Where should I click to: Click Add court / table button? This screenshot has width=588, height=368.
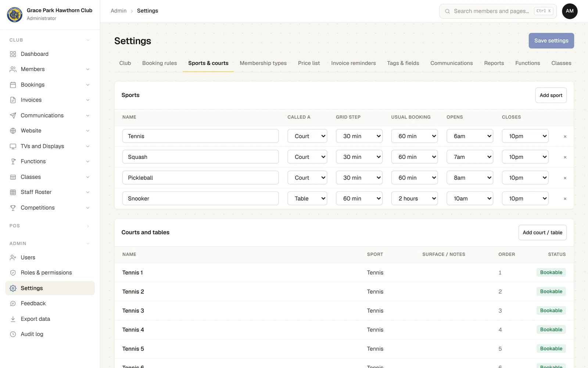(x=542, y=233)
